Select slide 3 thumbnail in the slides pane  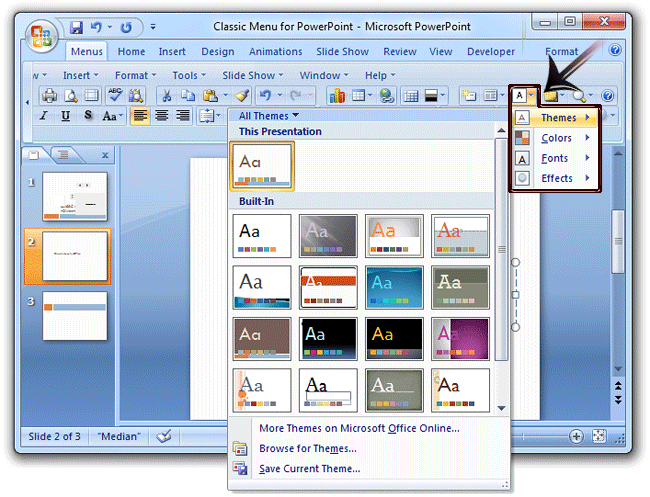[75, 316]
